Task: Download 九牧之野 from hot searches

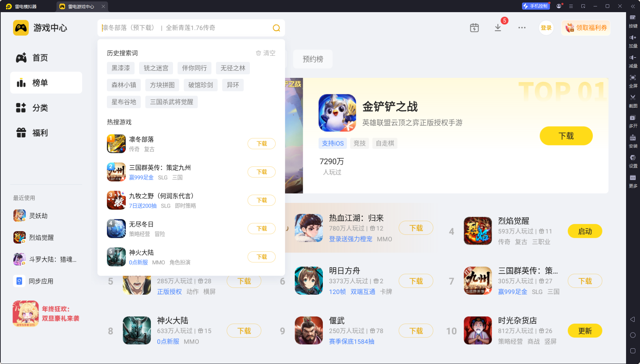Action: [262, 200]
